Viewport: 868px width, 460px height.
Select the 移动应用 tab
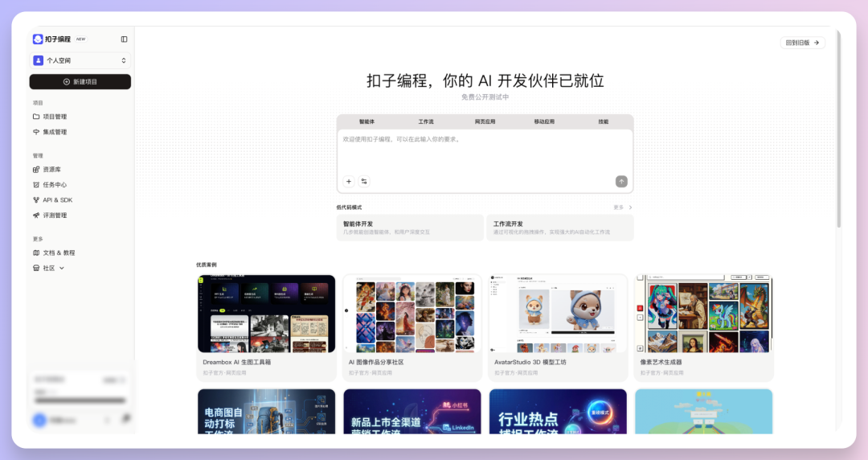coord(544,121)
